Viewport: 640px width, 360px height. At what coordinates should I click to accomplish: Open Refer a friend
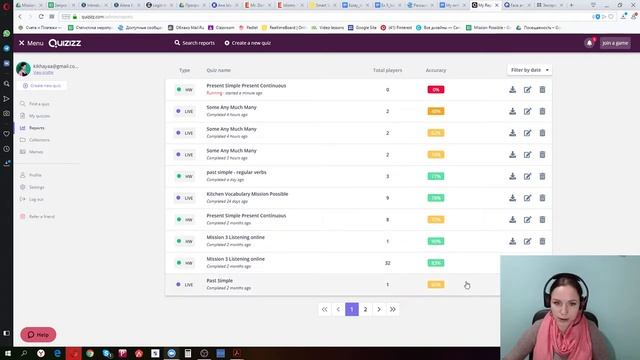(x=37, y=216)
